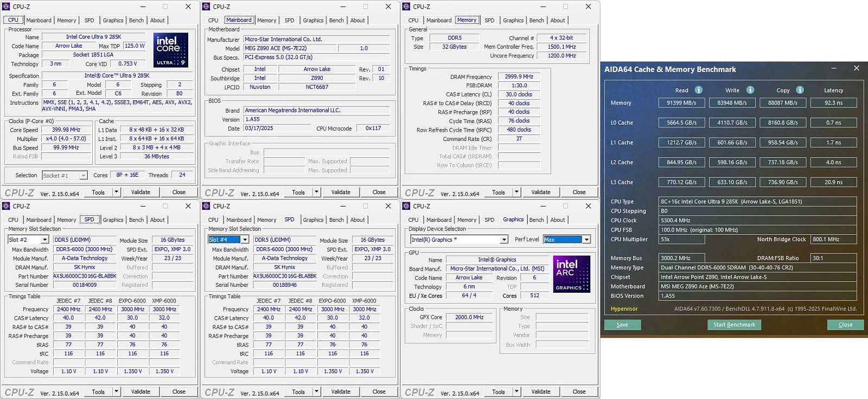The image size is (868, 399).
Task: Click the Intel Arc Graphics logo
Action: coord(571,274)
